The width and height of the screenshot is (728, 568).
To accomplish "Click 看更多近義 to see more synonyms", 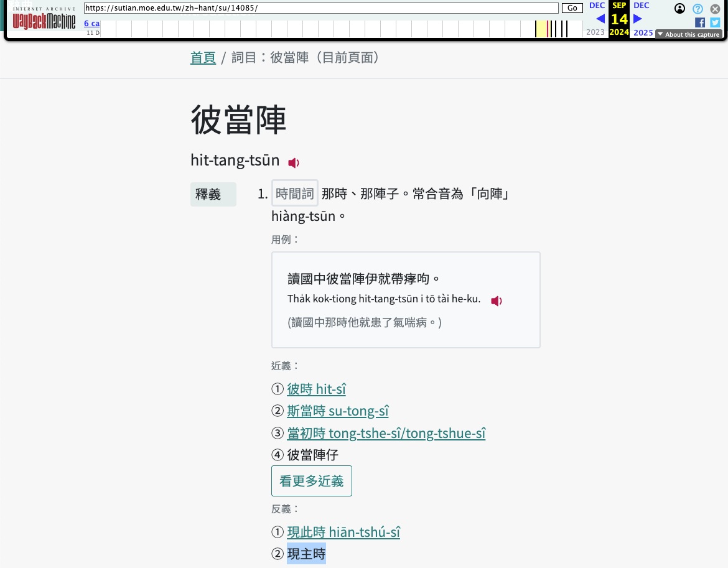I will [311, 480].
